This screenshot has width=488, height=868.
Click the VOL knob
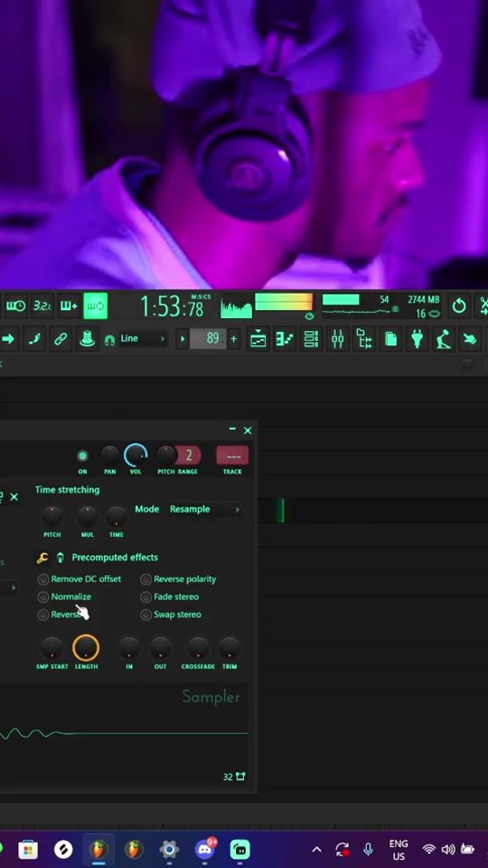click(x=136, y=456)
